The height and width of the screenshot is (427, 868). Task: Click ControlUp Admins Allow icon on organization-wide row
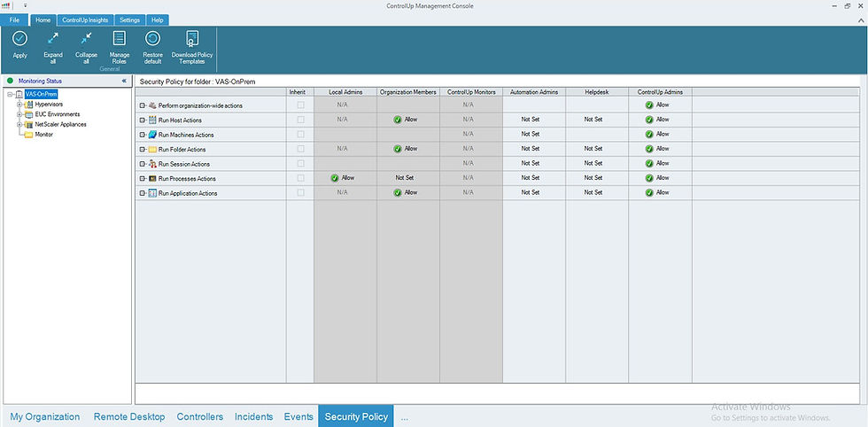(649, 105)
